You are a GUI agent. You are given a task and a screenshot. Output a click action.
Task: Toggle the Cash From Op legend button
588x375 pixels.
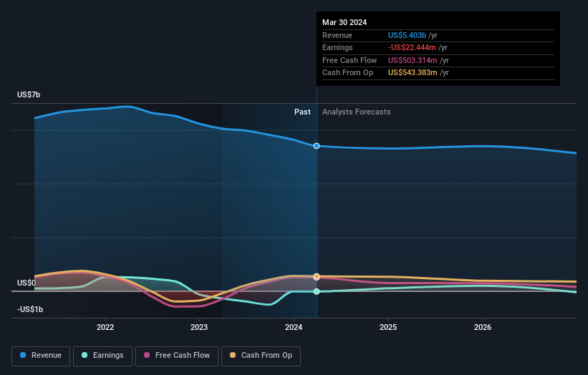click(261, 356)
